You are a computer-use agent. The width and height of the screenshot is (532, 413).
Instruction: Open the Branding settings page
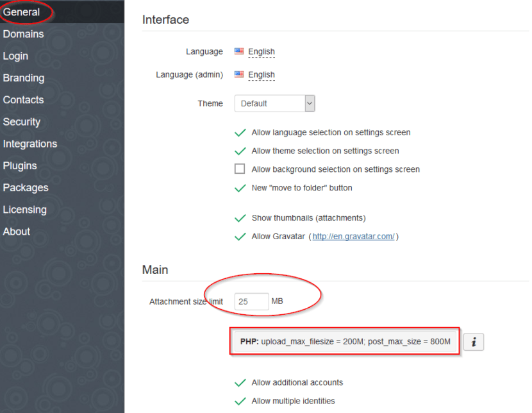pos(24,78)
